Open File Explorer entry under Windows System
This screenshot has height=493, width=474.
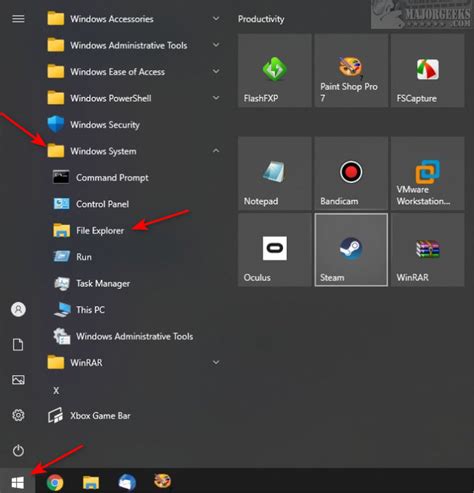100,230
